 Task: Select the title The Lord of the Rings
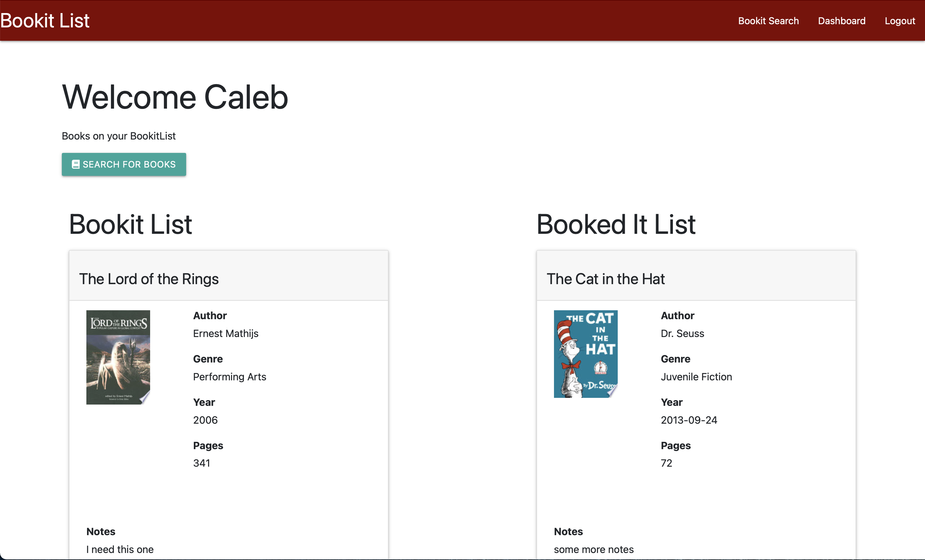click(149, 279)
